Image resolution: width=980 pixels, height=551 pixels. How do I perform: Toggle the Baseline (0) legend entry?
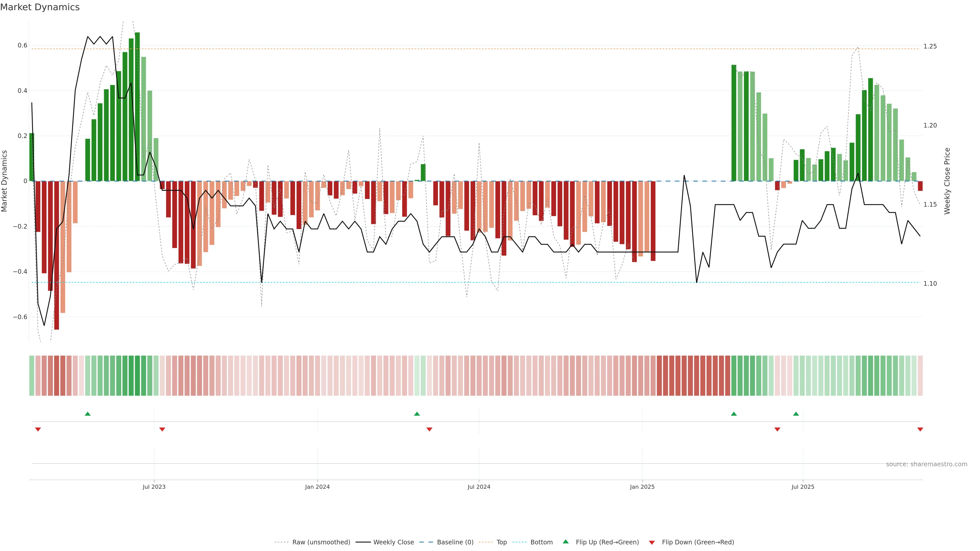pyautogui.click(x=455, y=542)
